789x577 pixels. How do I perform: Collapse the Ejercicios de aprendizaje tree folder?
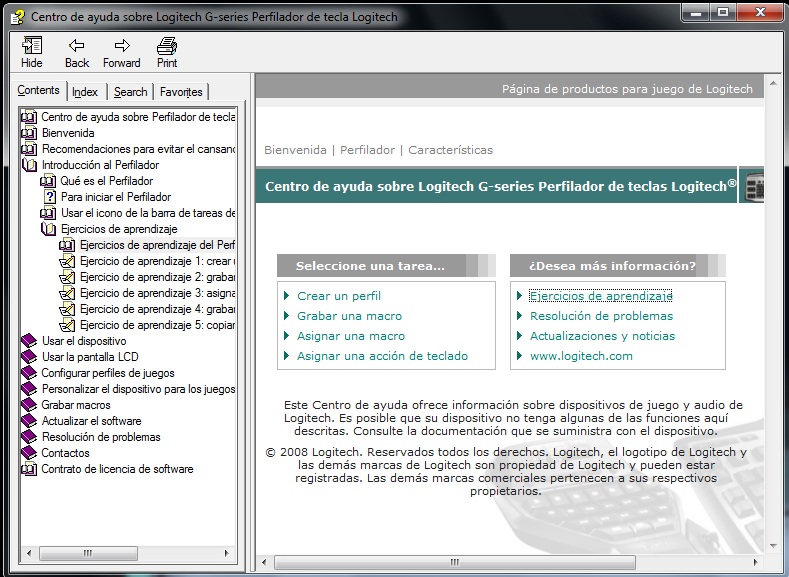click(x=49, y=229)
